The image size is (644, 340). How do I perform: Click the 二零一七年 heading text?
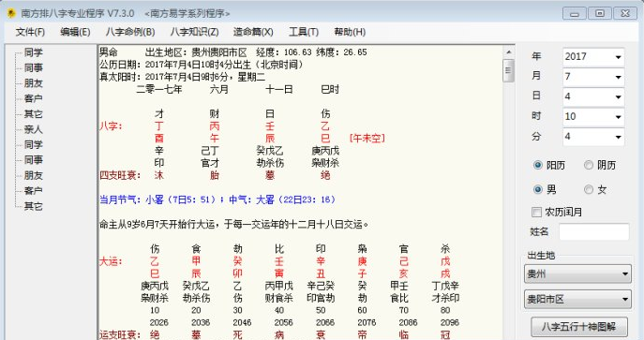coord(159,89)
